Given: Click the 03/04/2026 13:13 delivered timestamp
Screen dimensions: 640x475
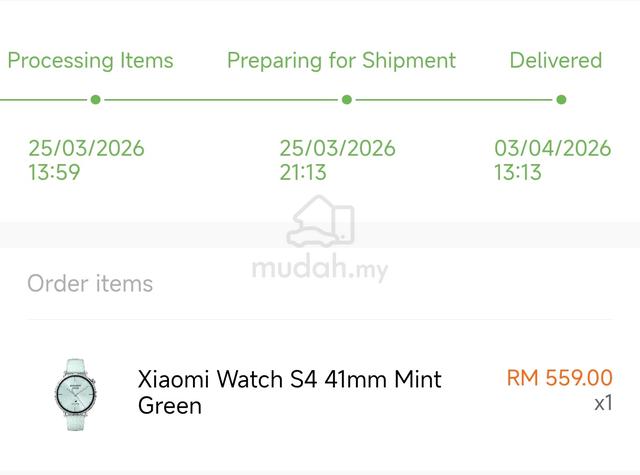Looking at the screenshot, I should click(x=552, y=160).
